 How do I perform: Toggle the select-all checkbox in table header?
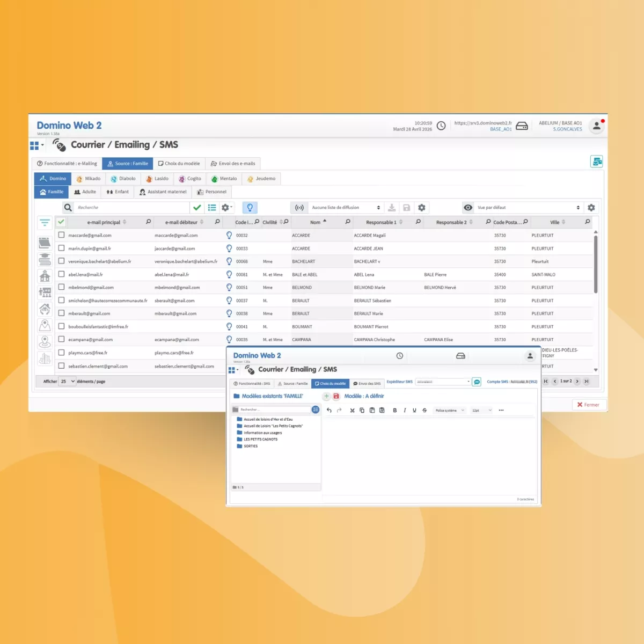61,222
